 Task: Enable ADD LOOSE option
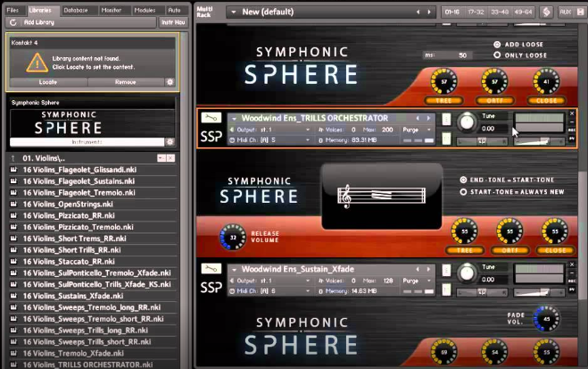pos(497,45)
